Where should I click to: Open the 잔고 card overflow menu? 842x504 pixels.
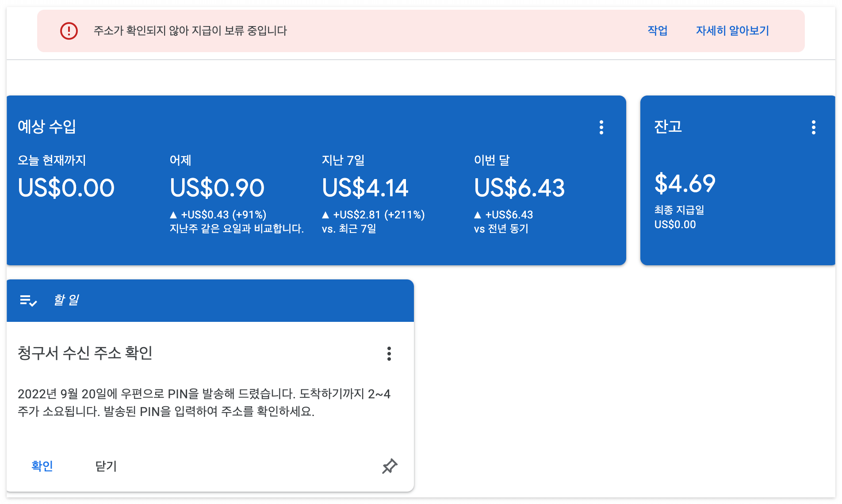814,127
